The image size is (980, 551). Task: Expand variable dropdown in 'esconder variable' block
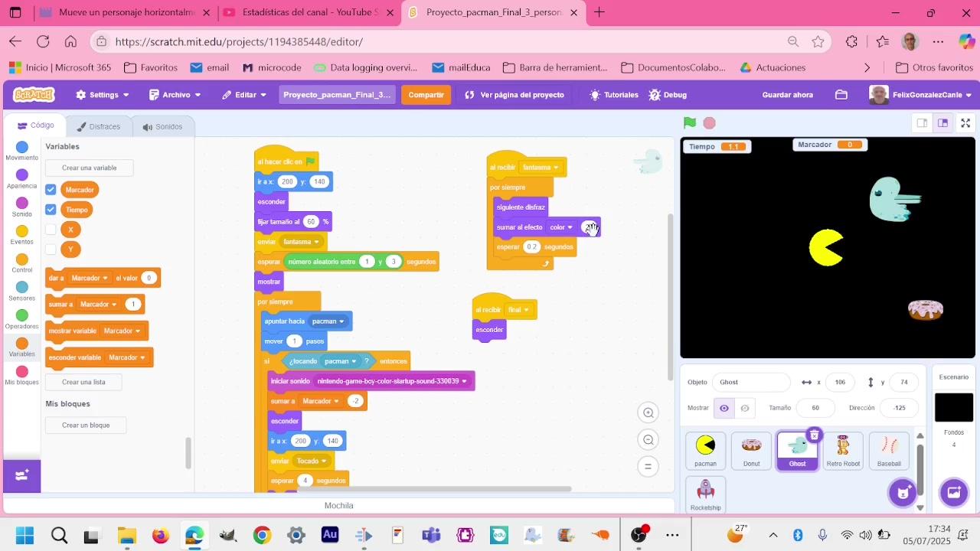142,357
